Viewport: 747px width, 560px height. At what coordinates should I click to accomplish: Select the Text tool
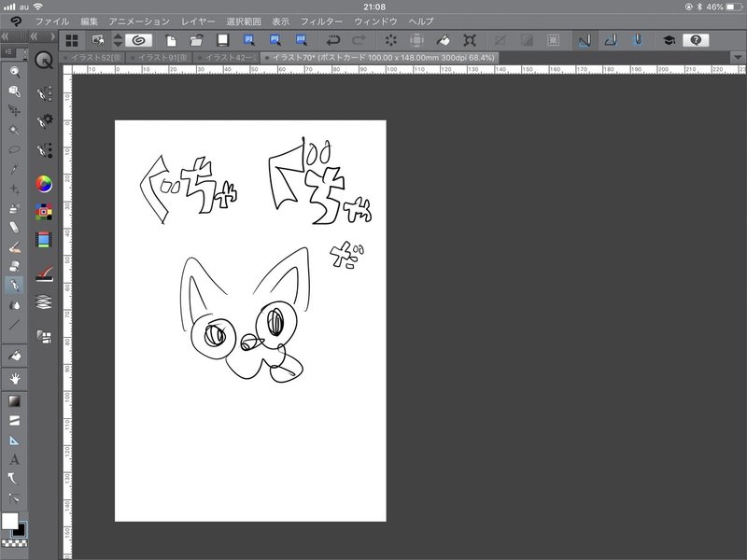pyautogui.click(x=15, y=459)
